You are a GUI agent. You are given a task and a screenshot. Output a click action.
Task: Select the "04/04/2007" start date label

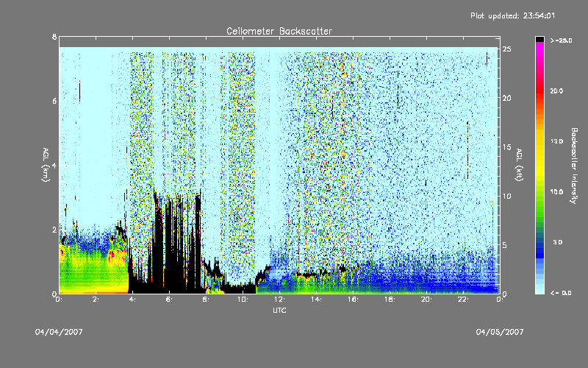(x=59, y=332)
